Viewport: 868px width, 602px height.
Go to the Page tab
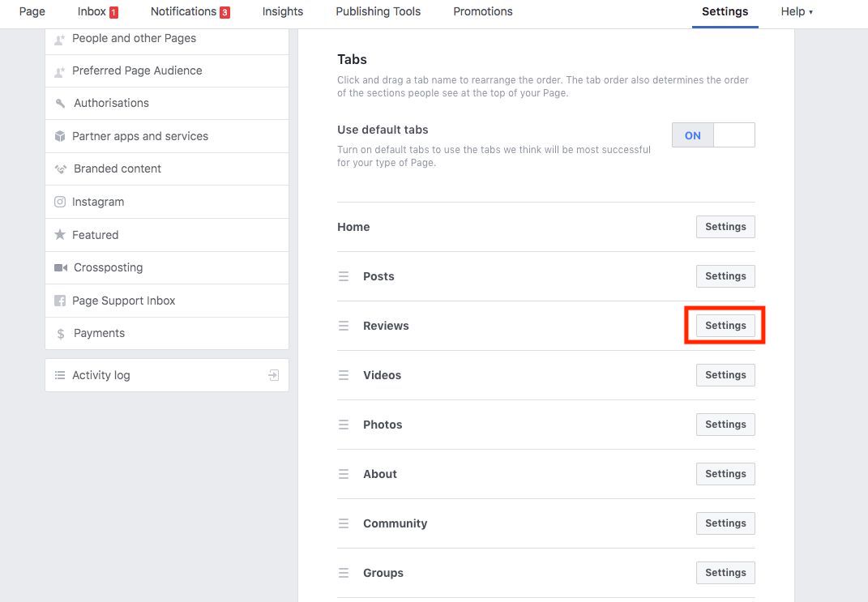32,11
